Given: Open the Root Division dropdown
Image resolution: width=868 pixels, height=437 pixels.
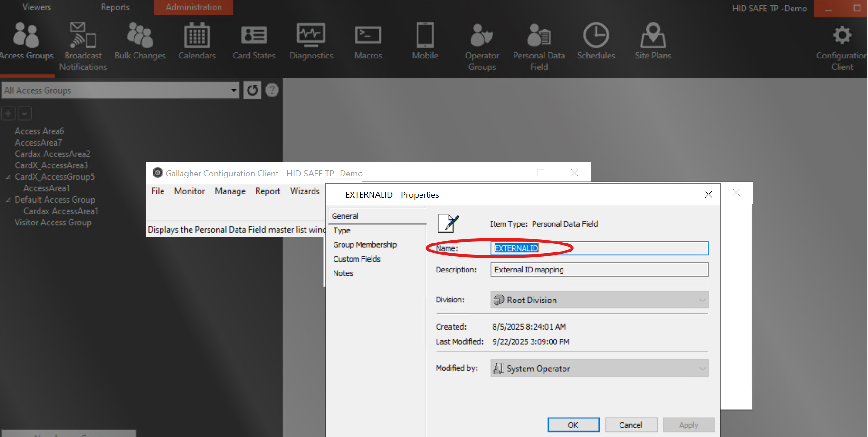Looking at the screenshot, I should (599, 300).
